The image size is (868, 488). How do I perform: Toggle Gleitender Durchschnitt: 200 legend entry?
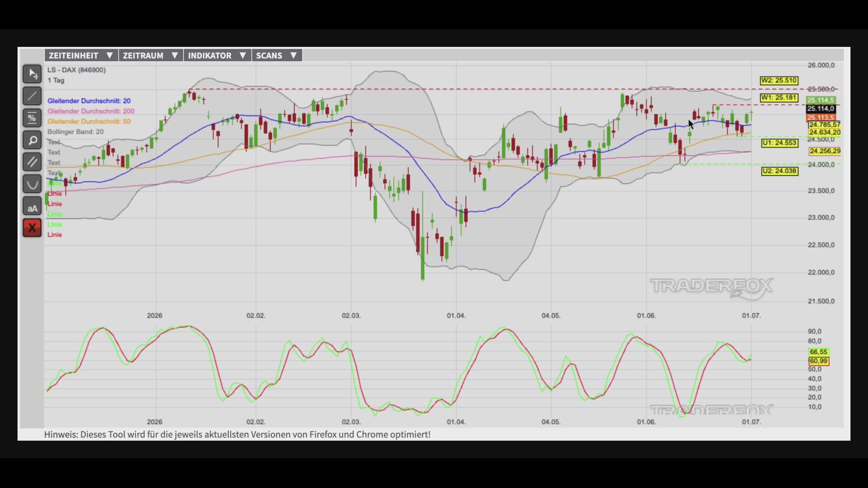tap(91, 111)
